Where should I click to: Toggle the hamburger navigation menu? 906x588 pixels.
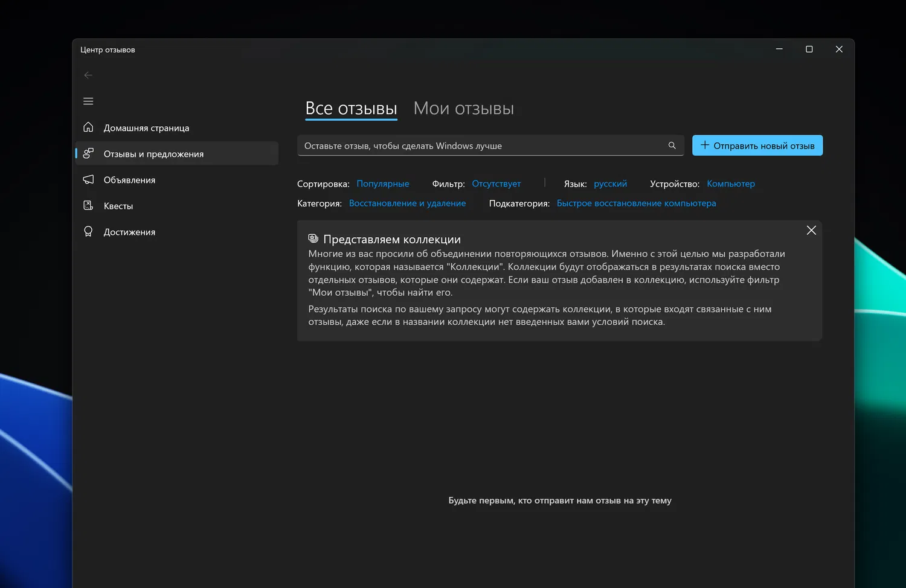(88, 101)
